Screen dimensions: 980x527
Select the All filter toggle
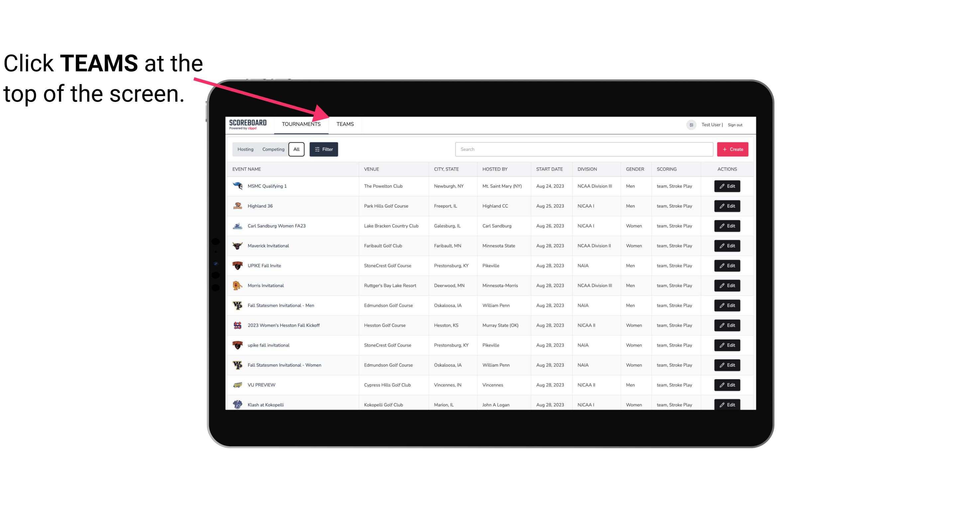pos(297,149)
